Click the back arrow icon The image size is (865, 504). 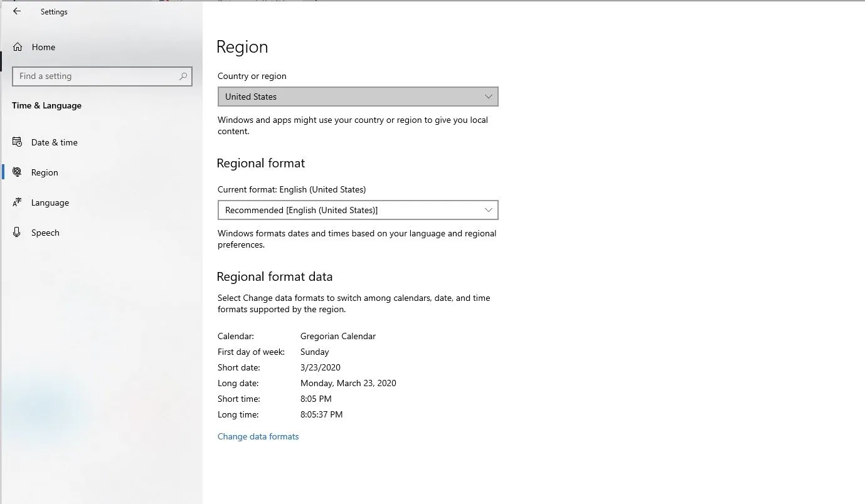click(x=17, y=11)
